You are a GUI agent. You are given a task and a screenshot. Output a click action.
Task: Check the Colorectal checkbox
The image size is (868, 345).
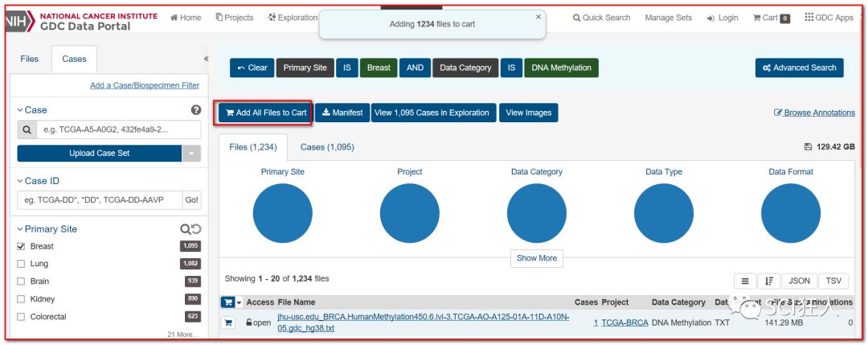click(21, 317)
